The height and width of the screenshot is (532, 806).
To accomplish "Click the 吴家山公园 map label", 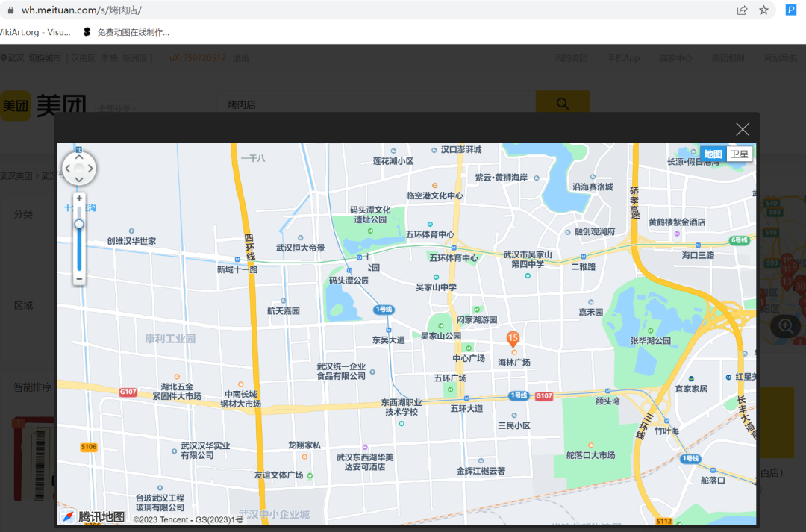I will (x=440, y=336).
